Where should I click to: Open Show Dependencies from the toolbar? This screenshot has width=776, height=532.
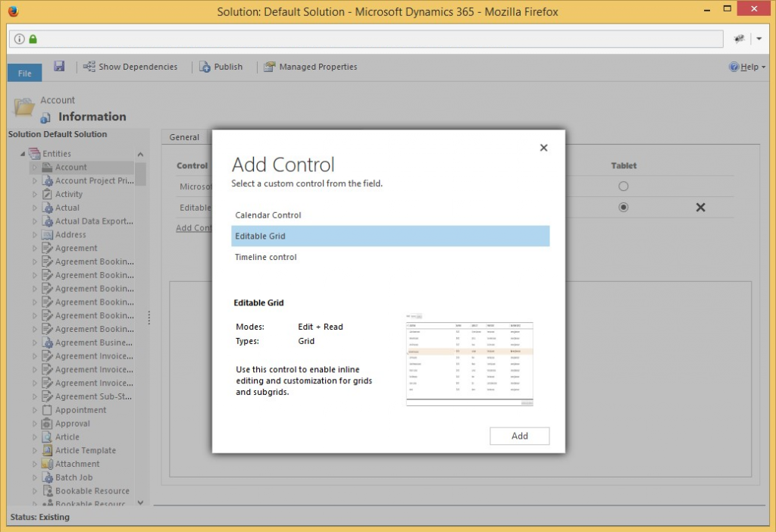(x=130, y=67)
